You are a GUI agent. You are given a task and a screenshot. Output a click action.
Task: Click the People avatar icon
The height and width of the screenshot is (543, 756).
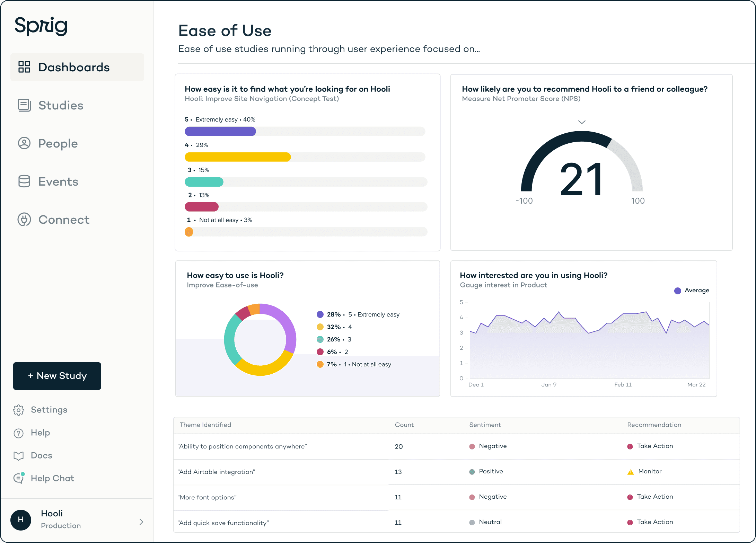point(24,143)
